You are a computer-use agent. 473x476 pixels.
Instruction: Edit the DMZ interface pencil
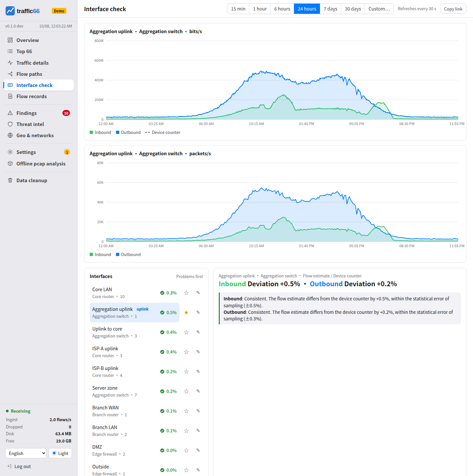(198, 450)
